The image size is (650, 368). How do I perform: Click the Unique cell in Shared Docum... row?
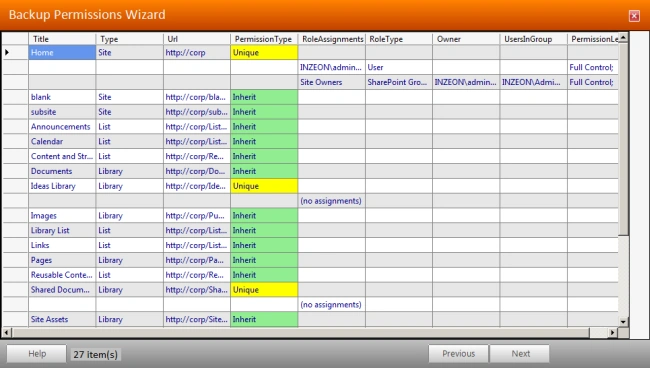click(264, 290)
